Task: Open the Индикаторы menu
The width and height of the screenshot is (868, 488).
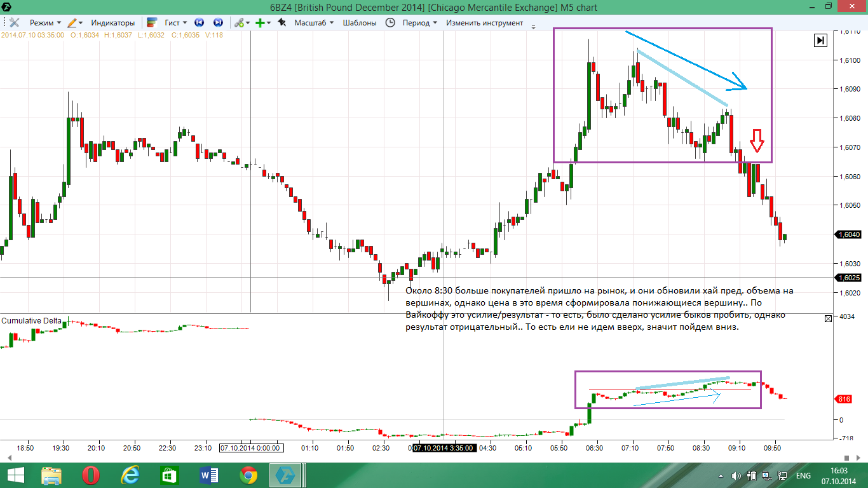Action: click(113, 22)
